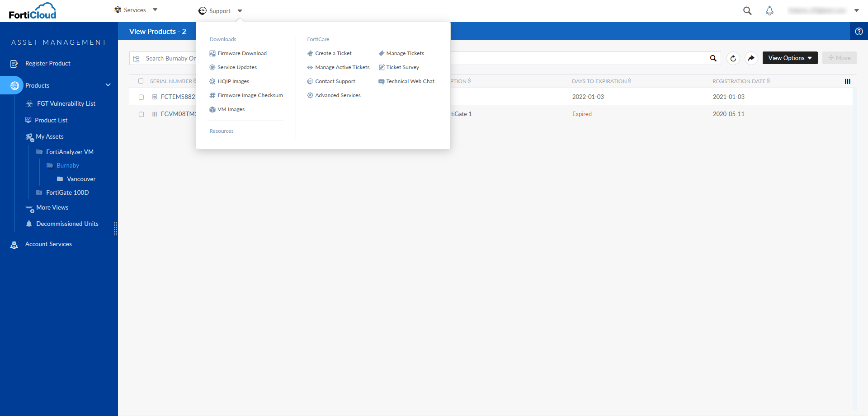The image size is (868, 416).
Task: Collapse the Products section chevron
Action: click(x=108, y=85)
